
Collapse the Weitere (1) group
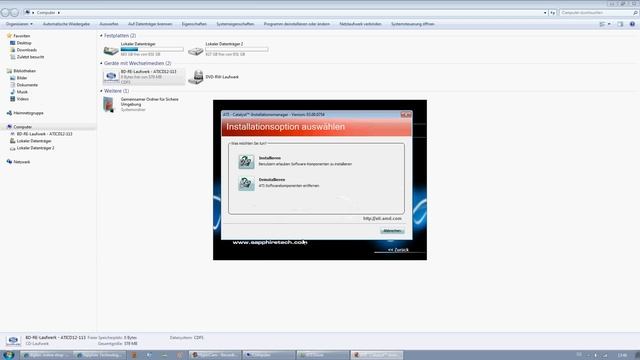(101, 91)
